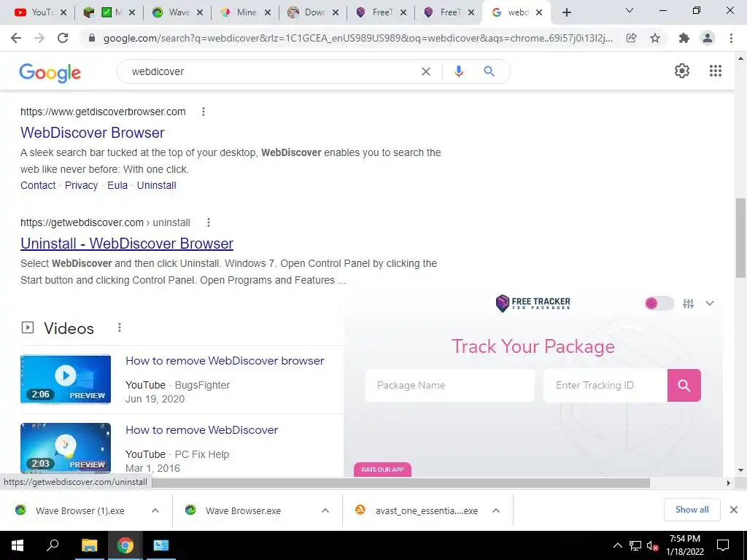Open Uninstall - WebDiscover Browser result
747x560 pixels.
[x=127, y=244]
